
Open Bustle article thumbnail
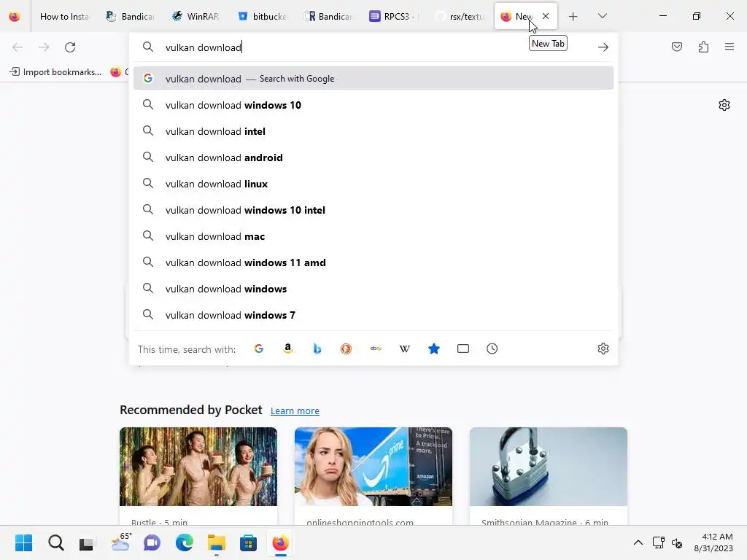tap(198, 467)
